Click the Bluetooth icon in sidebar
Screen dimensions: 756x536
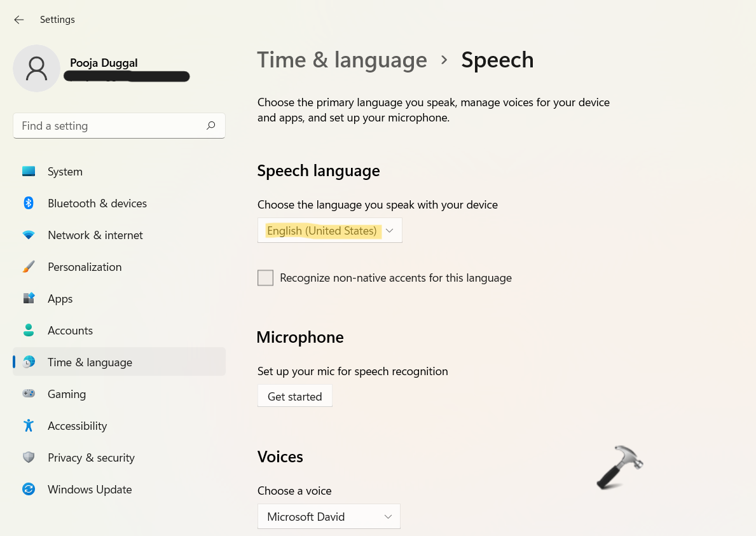tap(29, 203)
